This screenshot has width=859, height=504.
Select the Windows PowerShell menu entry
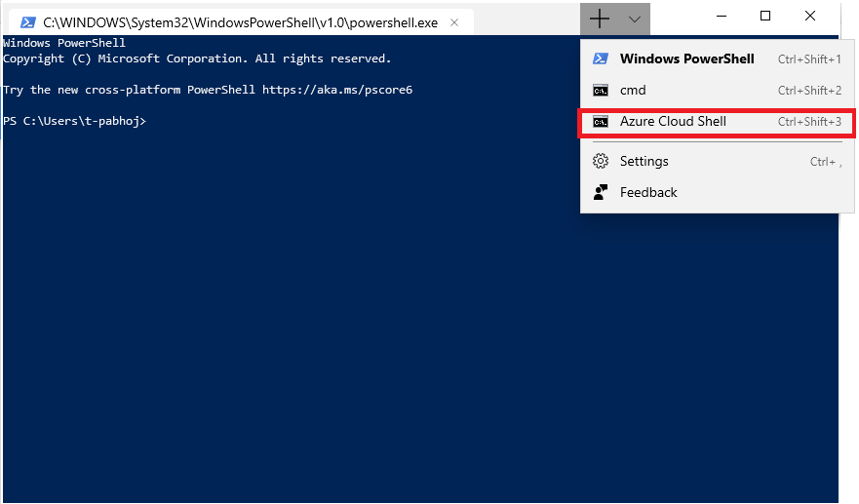pos(686,58)
